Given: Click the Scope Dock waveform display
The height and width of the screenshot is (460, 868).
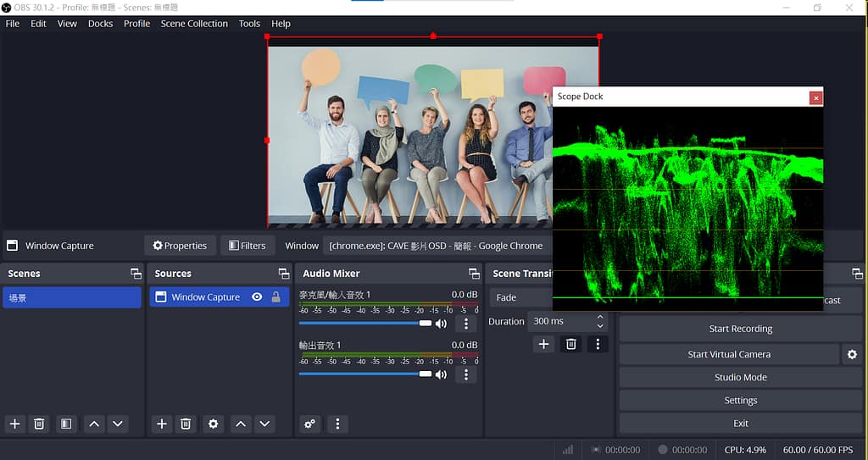Looking at the screenshot, I should pyautogui.click(x=688, y=208).
